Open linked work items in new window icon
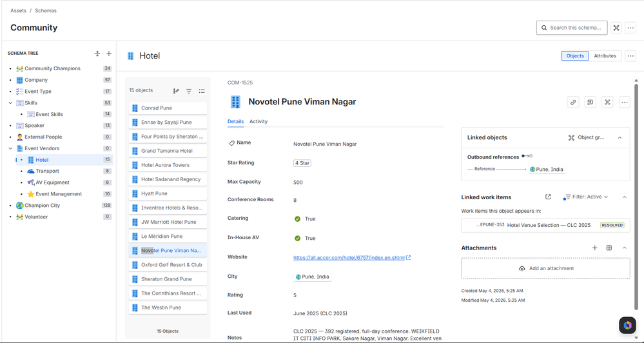Image resolution: width=644 pixels, height=343 pixels. click(548, 197)
